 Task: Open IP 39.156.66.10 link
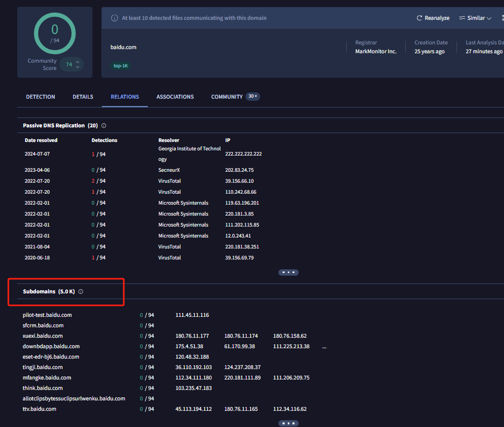pyautogui.click(x=239, y=181)
